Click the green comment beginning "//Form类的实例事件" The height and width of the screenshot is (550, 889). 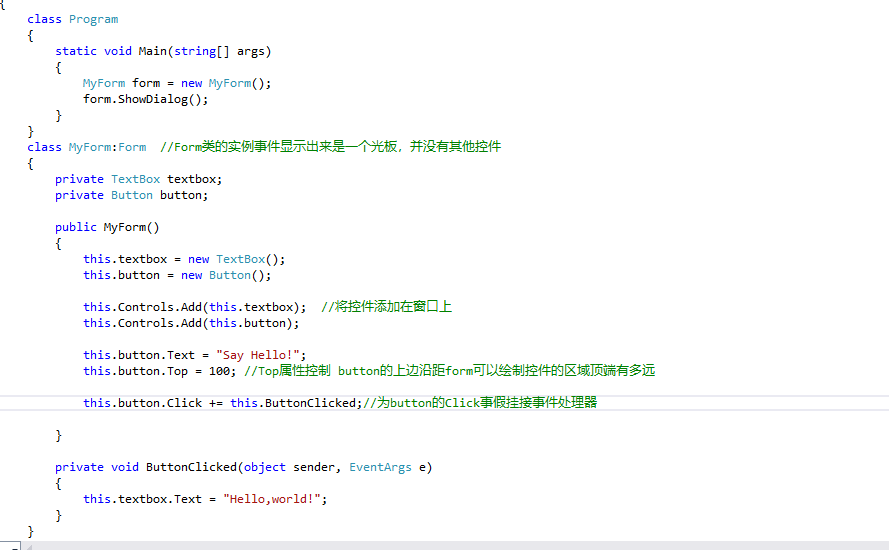(331, 147)
